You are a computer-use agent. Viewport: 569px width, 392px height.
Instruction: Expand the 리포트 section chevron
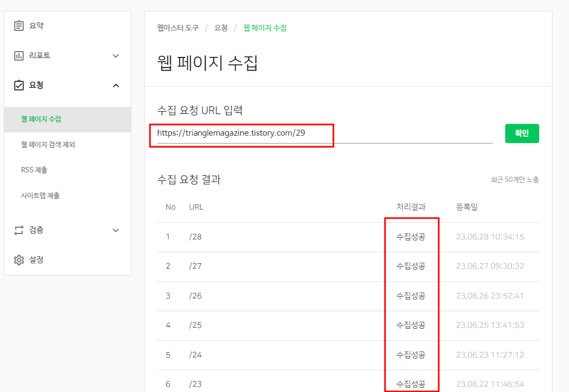(x=115, y=55)
